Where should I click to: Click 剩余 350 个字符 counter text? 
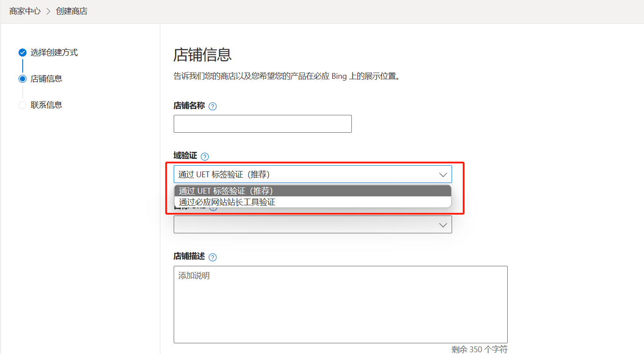479,350
